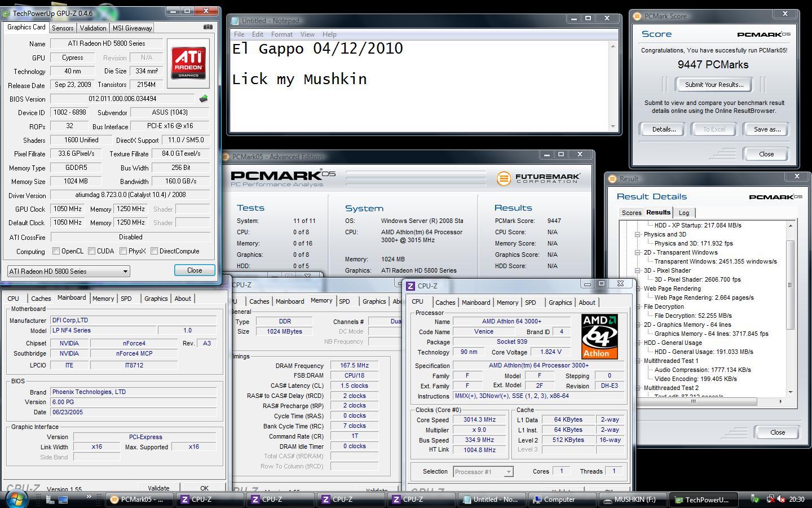Click the Untitled Notepad taskbar button
The image size is (812, 508).
pyautogui.click(x=492, y=500)
